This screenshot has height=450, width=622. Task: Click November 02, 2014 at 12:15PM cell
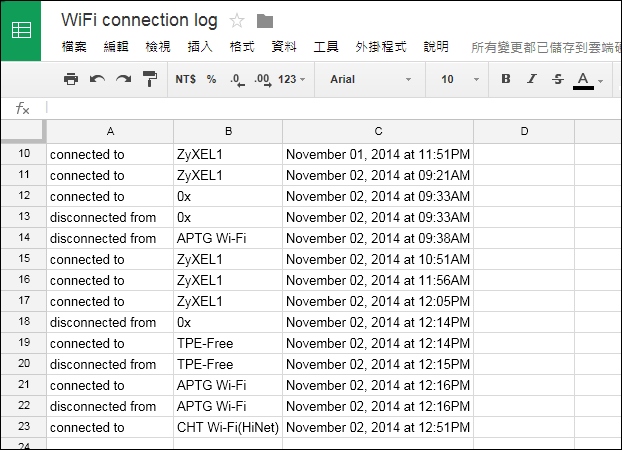point(378,364)
